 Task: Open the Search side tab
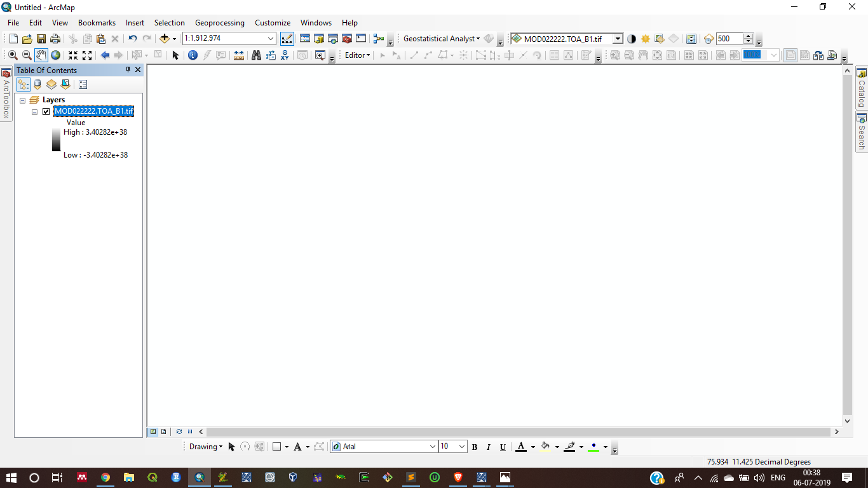click(862, 132)
